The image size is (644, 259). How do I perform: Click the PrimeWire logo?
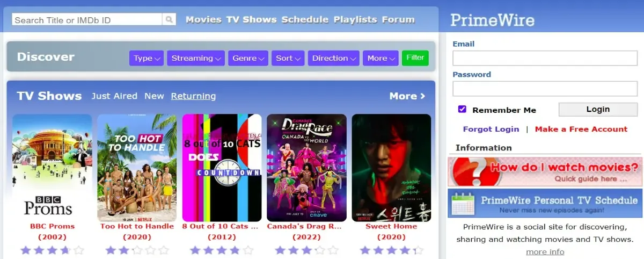click(492, 20)
